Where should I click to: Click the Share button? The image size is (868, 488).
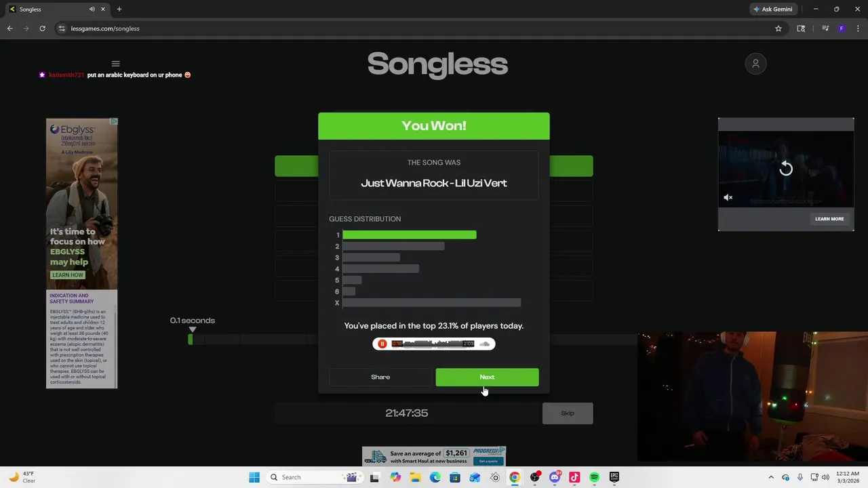[380, 377]
